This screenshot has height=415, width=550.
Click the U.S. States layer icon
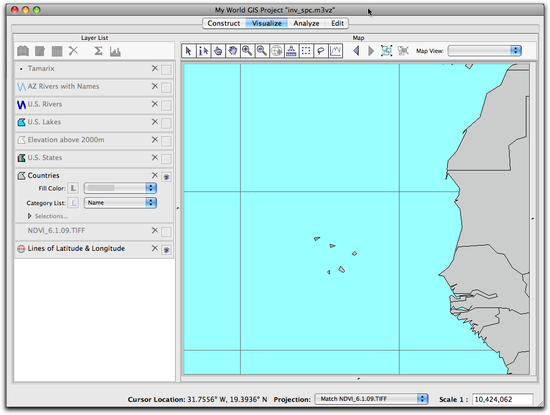(21, 158)
